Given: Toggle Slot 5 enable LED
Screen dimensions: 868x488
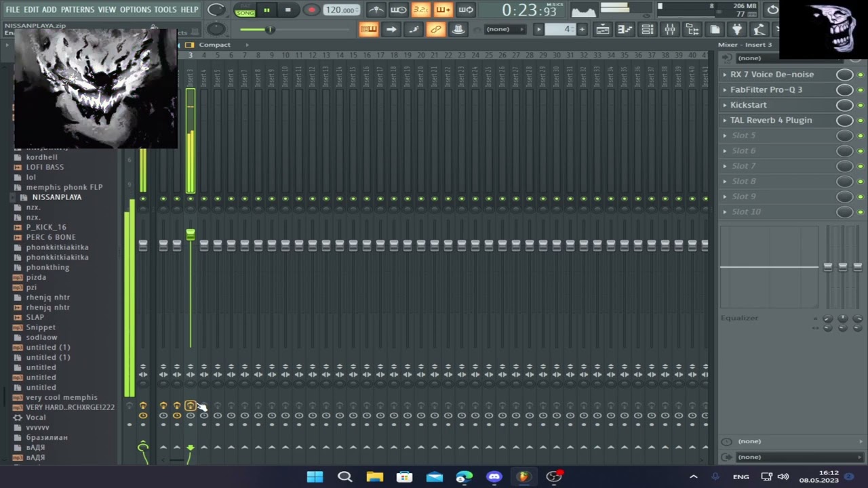Looking at the screenshot, I should pos(861,136).
